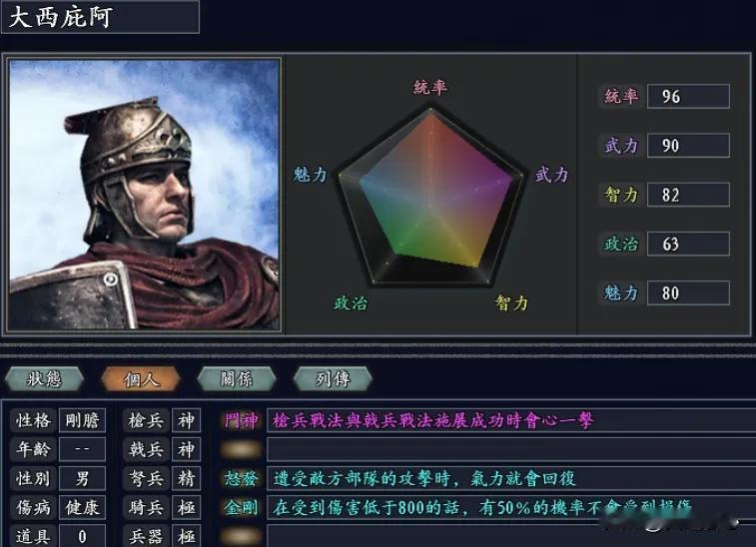The image size is (756, 547).
Task: Click the 魅力 value field showing 80
Action: (x=688, y=293)
